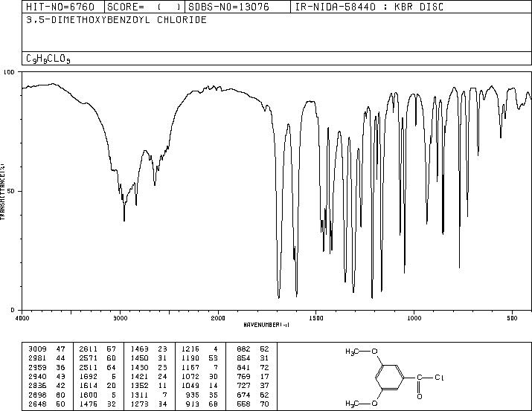
Task: Click the peak table entry 1072
Action: (190, 376)
